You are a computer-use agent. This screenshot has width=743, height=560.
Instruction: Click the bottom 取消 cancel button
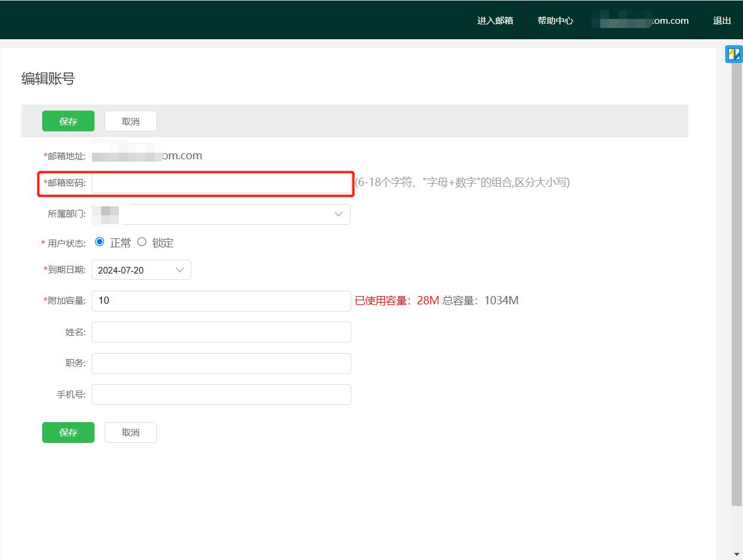(130, 432)
